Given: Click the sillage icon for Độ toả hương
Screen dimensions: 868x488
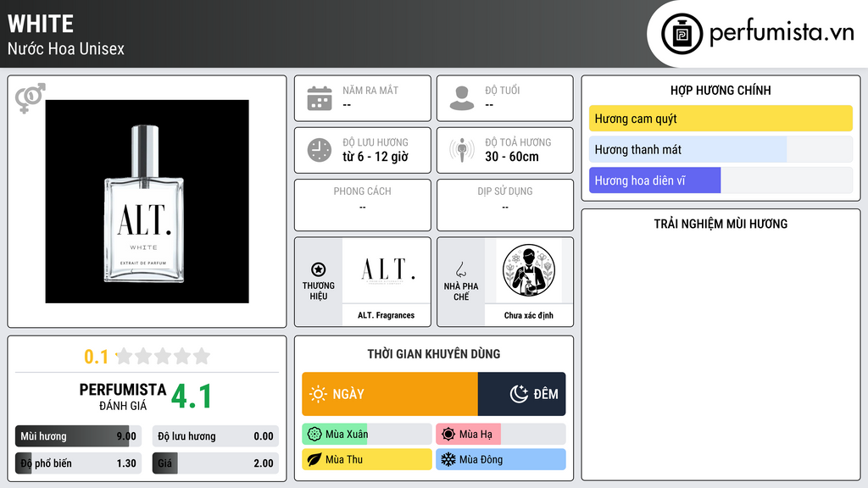Looking at the screenshot, I should coord(462,150).
